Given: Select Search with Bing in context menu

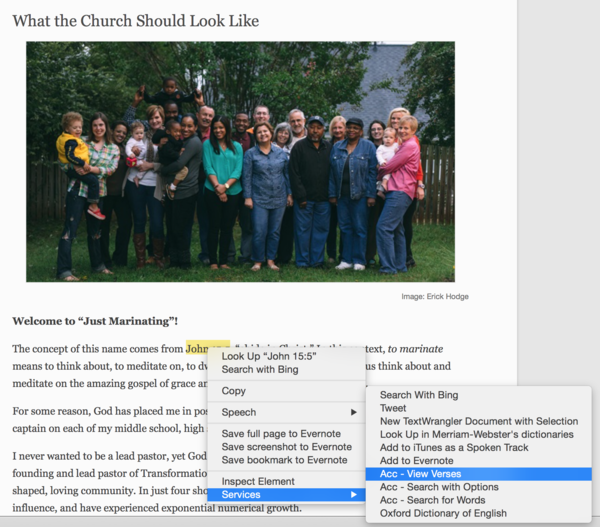Looking at the screenshot, I should pos(286,369).
